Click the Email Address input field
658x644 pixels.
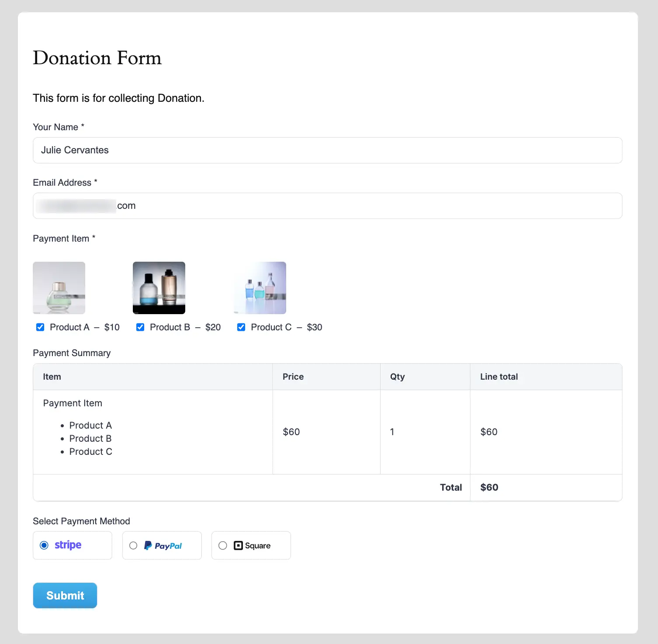pyautogui.click(x=327, y=205)
